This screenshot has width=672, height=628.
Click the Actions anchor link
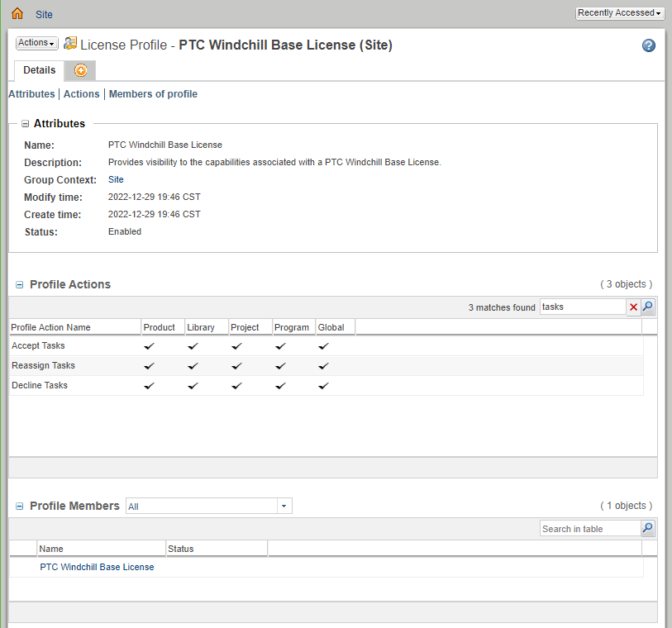(x=81, y=94)
